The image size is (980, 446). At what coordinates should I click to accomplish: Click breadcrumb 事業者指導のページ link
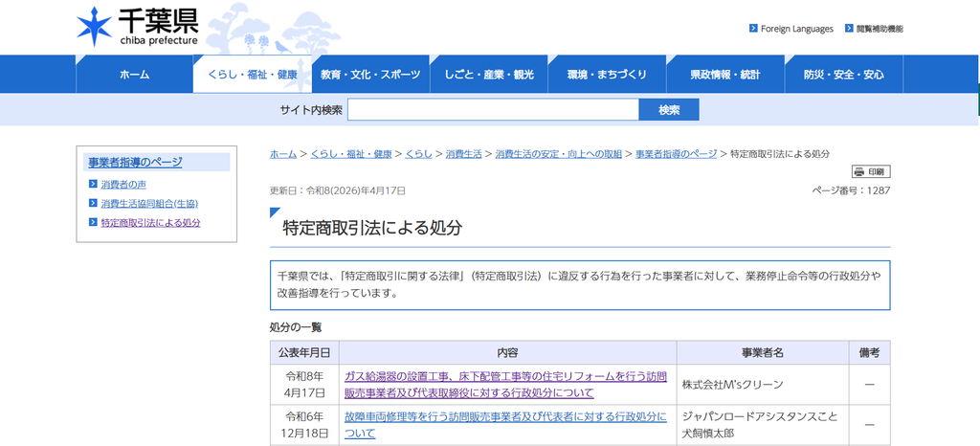[677, 154]
